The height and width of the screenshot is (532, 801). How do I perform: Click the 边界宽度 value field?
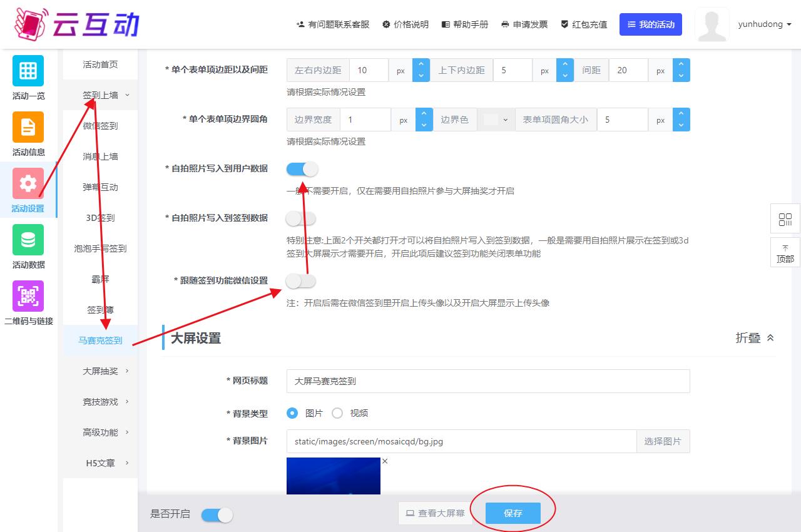click(365, 120)
